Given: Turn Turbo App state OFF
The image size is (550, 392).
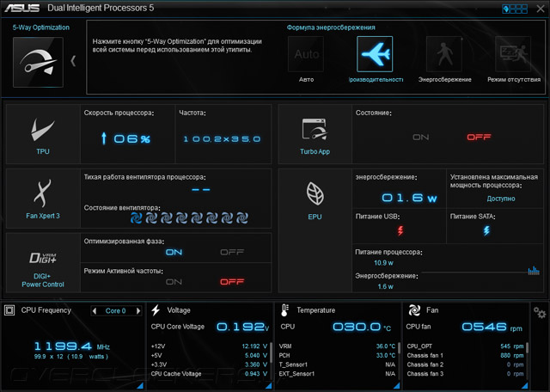Looking at the screenshot, I should 479,138.
